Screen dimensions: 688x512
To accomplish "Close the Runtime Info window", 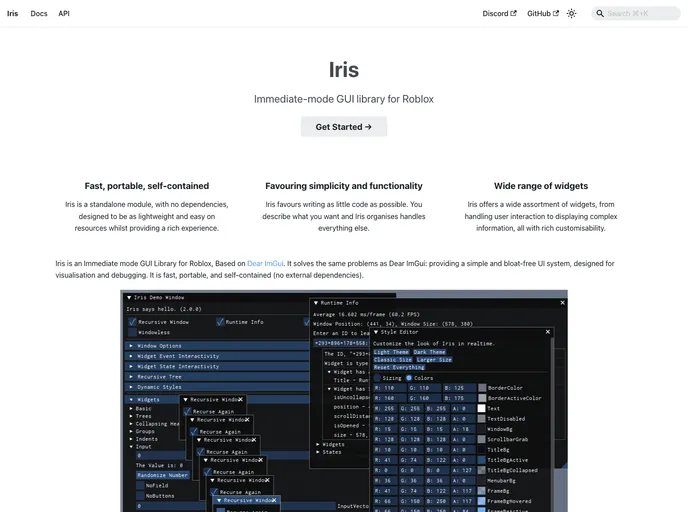I will [x=563, y=303].
